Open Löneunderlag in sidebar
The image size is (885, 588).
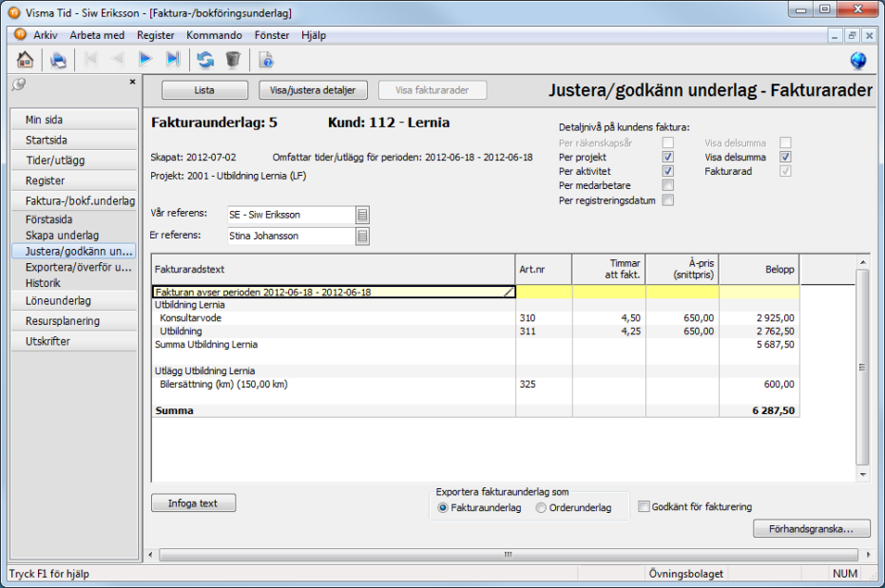click(x=74, y=300)
